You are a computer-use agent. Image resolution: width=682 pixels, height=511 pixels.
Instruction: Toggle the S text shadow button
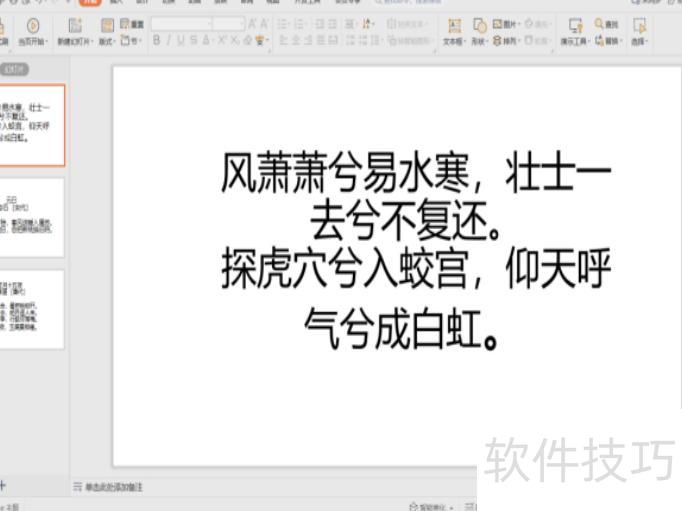[194, 40]
